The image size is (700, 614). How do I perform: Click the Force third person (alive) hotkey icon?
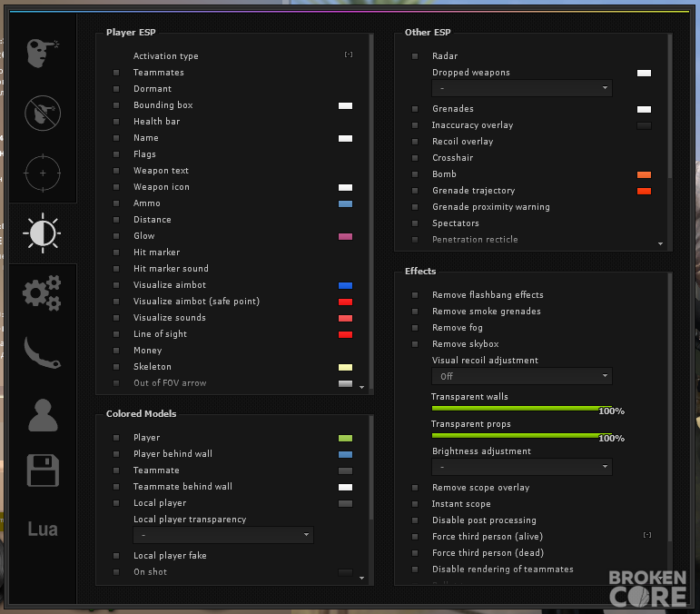[x=646, y=535]
